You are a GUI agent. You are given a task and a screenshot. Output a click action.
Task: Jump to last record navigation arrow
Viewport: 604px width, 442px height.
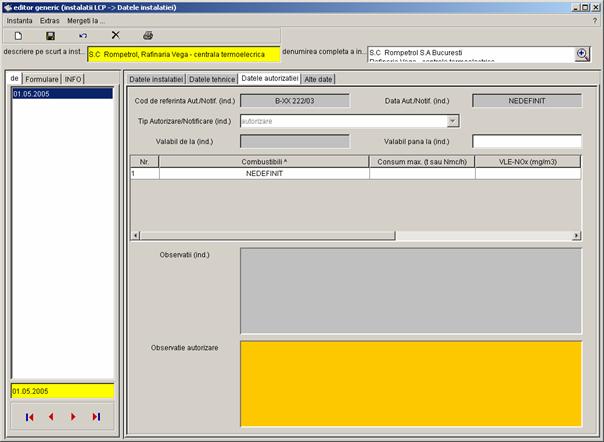click(x=96, y=416)
